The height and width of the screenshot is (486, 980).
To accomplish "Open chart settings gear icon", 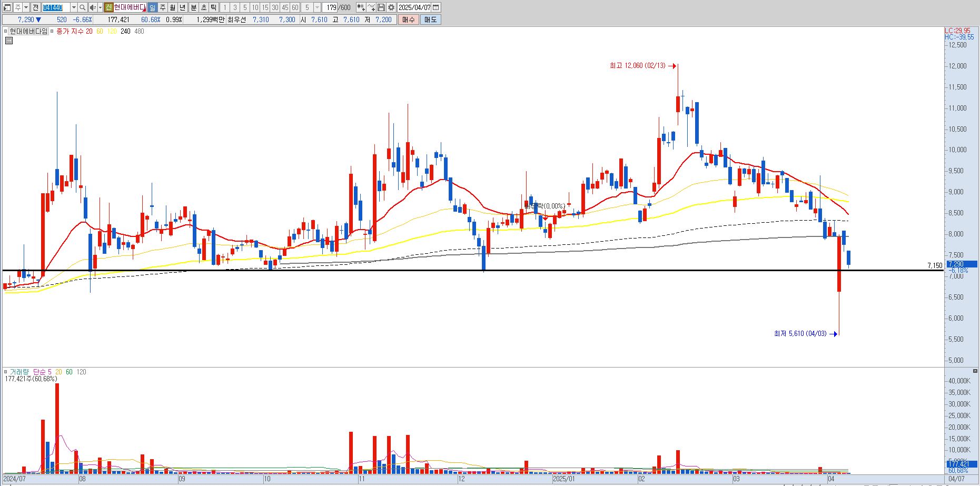I will pos(391,7).
